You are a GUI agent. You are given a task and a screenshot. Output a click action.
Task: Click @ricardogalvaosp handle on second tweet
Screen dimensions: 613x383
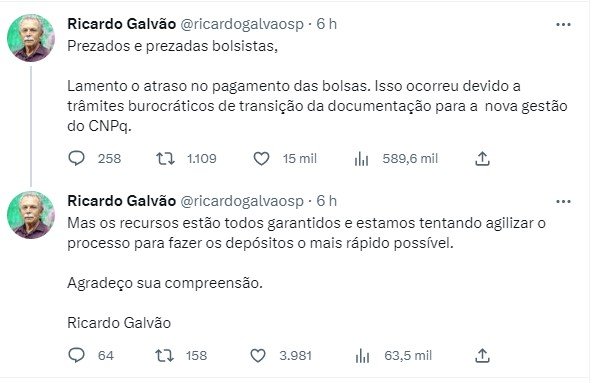[242, 201]
